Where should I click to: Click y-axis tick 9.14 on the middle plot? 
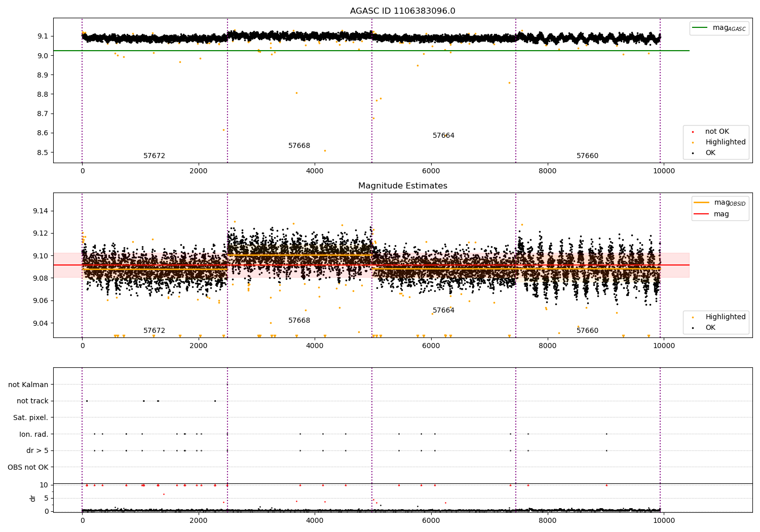coord(40,211)
